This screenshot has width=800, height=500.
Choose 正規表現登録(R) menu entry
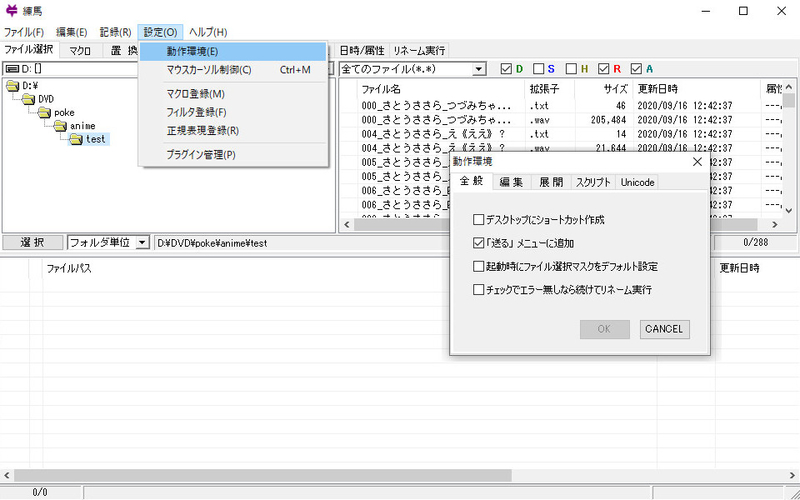[x=233, y=131]
